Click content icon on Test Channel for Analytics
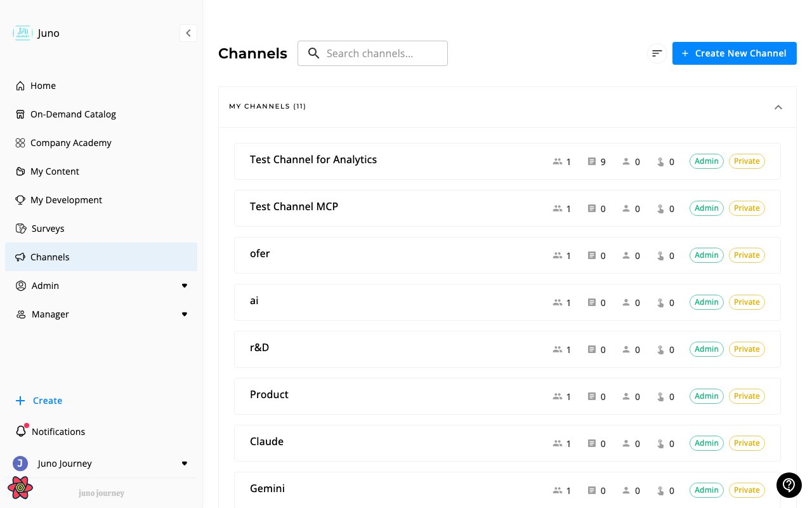812x508 pixels. coord(592,161)
